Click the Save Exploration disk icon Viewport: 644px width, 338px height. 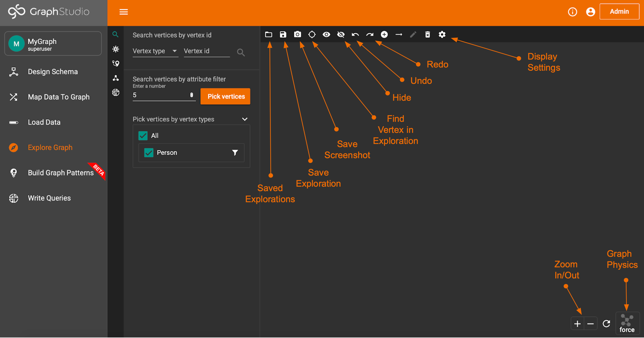(x=283, y=35)
